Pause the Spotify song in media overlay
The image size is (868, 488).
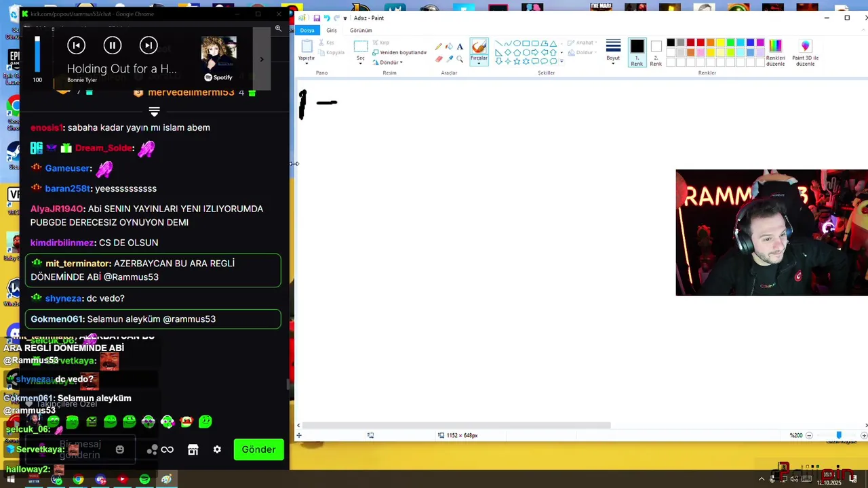[113, 45]
